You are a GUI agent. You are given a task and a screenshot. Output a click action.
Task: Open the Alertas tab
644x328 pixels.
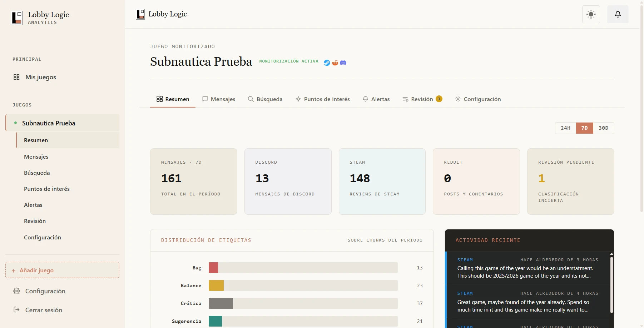tap(376, 99)
